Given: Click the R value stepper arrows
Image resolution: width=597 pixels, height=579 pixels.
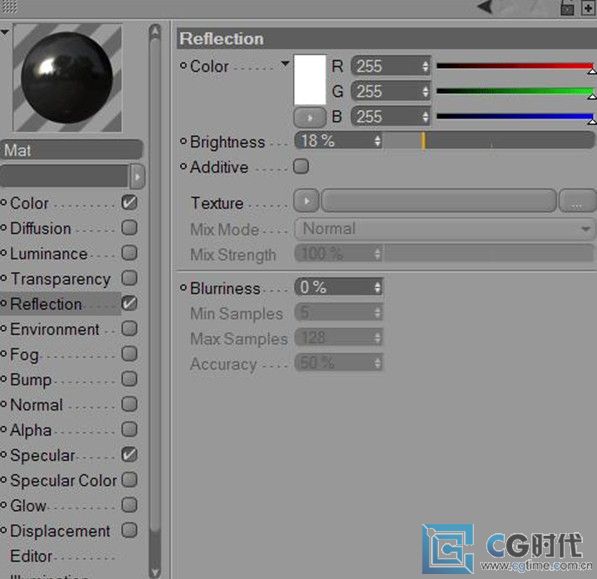Looking at the screenshot, I should 425,66.
